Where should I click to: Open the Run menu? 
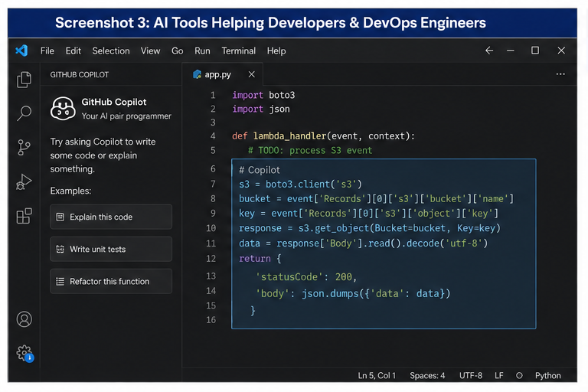coord(202,51)
